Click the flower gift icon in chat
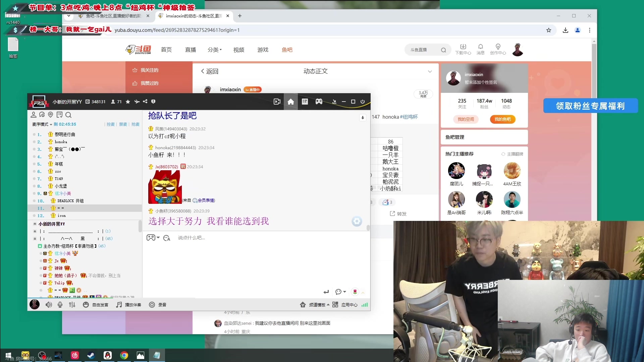Viewport: 644px width, 362px height. [x=355, y=292]
